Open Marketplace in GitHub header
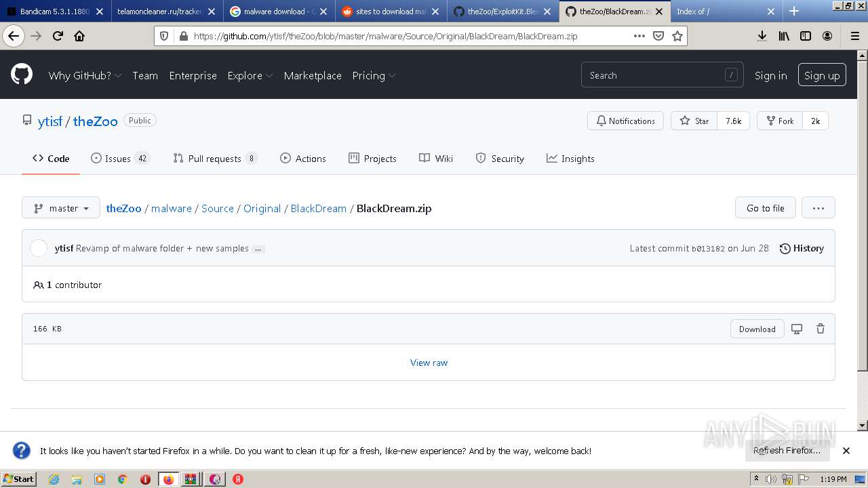Viewport: 868px width, 488px height. [x=313, y=75]
